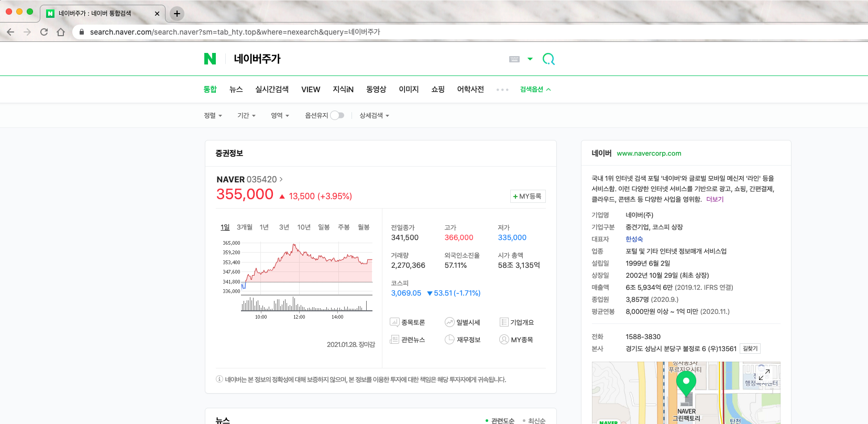Image resolution: width=868 pixels, height=424 pixels.
Task: Switch chart to 월봉
Action: (364, 227)
